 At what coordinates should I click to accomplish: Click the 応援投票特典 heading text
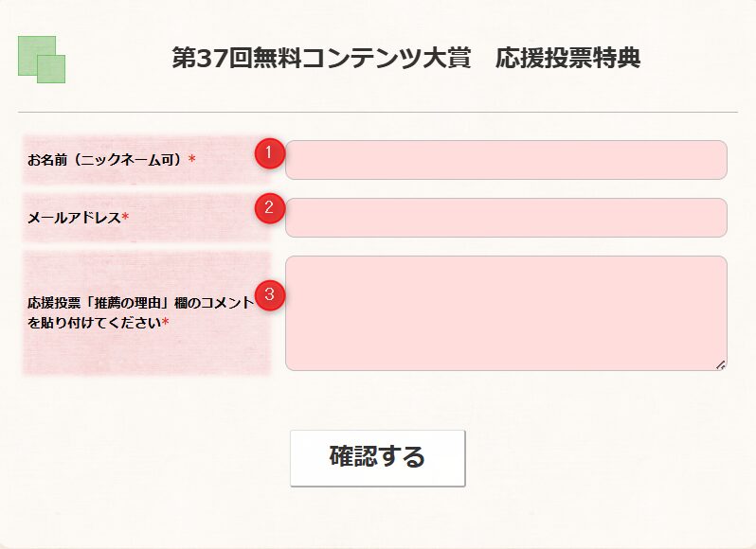(x=567, y=58)
